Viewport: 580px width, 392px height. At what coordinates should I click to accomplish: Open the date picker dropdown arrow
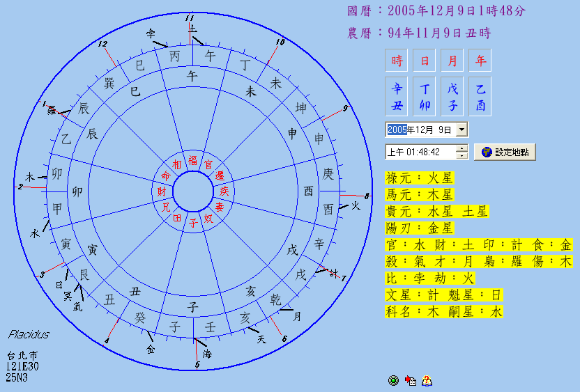point(461,130)
